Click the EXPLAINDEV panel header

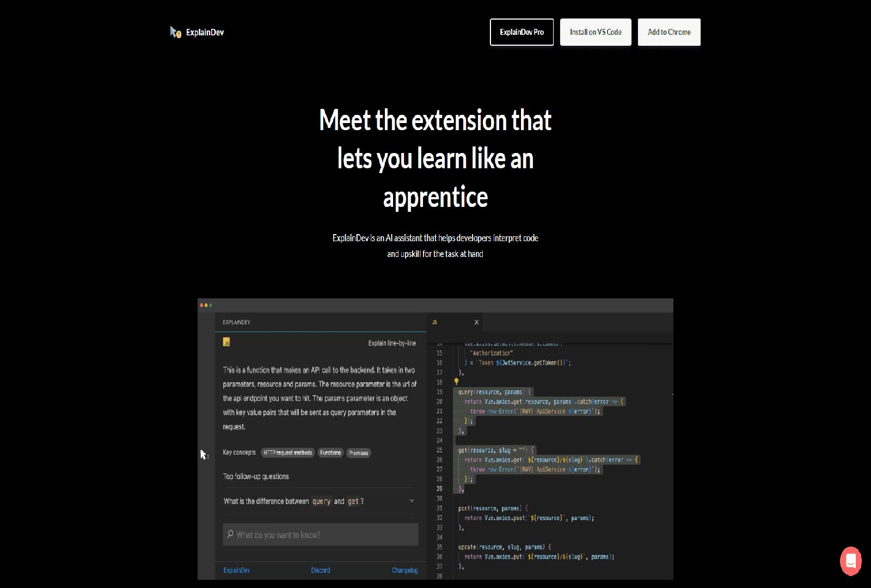pos(236,322)
